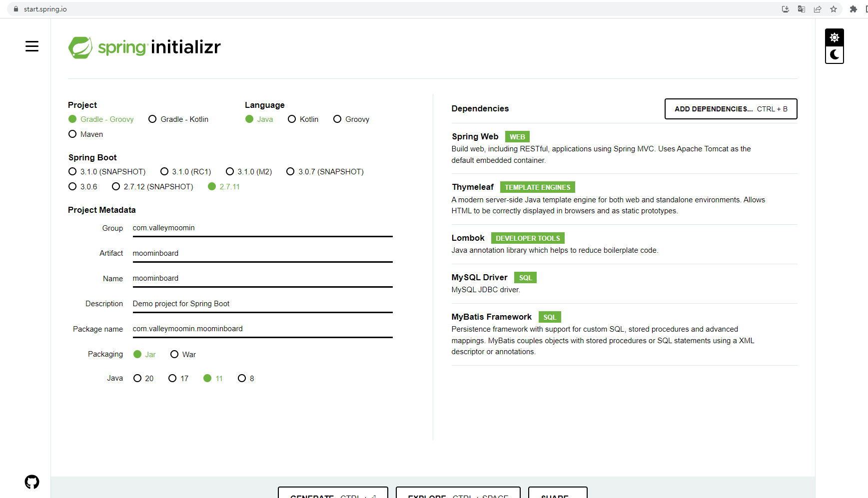Click the Spring Initializr logo

tap(144, 47)
